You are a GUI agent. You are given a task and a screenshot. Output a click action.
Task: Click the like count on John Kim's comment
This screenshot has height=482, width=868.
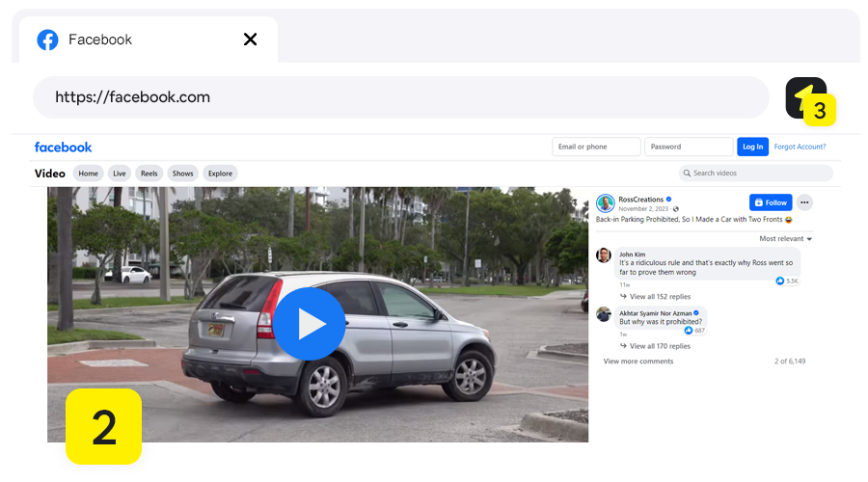787,281
